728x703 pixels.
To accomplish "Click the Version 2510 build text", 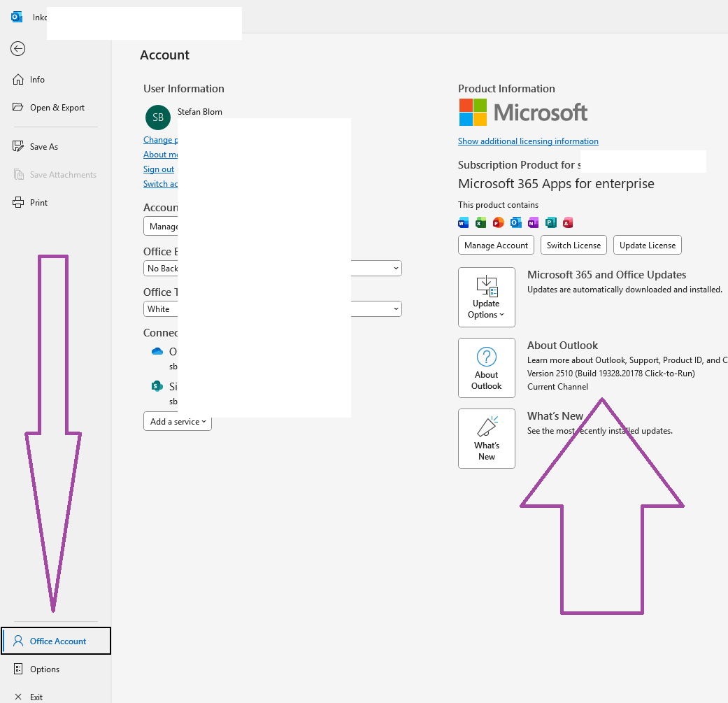I will tap(611, 374).
